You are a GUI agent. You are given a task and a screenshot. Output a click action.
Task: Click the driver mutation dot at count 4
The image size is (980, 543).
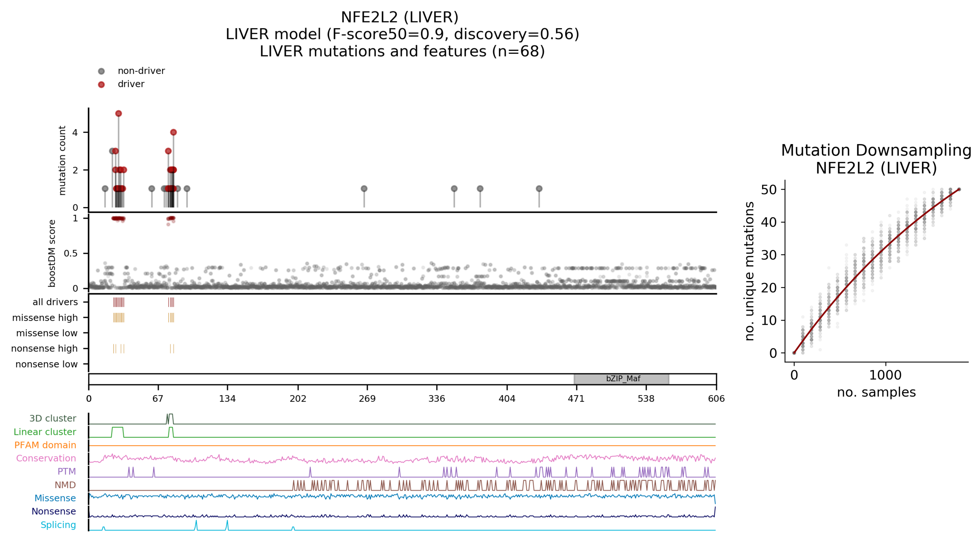coord(174,132)
